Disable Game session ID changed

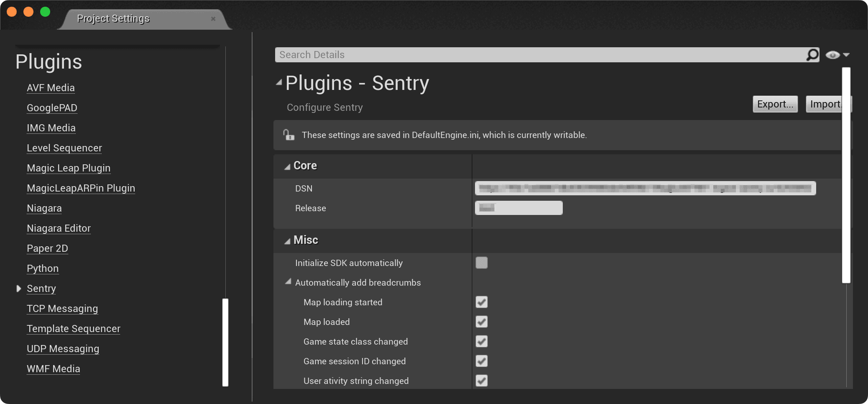tap(481, 361)
